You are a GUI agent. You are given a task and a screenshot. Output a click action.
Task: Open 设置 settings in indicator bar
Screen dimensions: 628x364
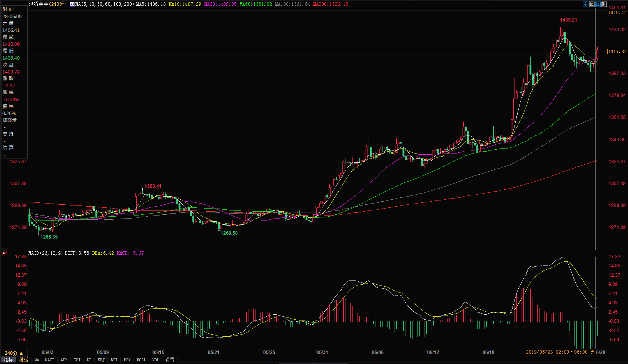click(x=170, y=360)
